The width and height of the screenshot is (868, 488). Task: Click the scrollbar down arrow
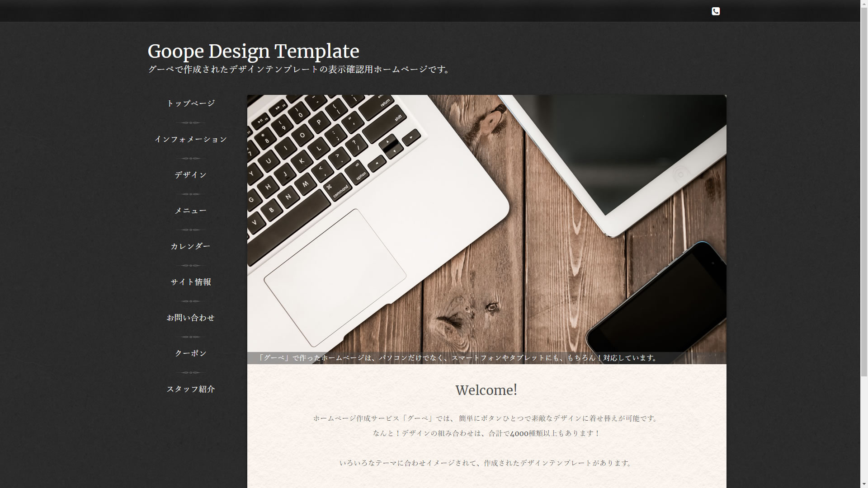pyautogui.click(x=864, y=484)
